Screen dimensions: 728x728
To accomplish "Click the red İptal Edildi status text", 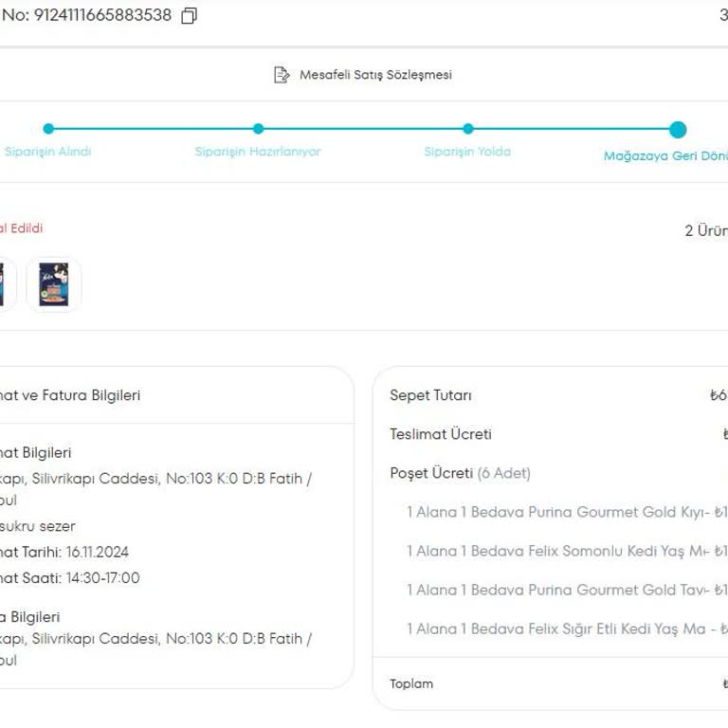I will coord(21,228).
